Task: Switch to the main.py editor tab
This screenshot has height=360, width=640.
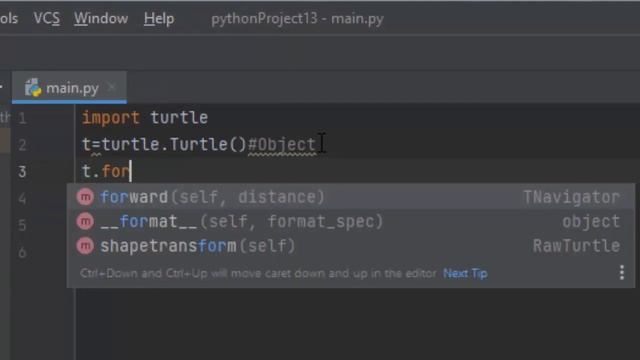Action: pos(69,88)
